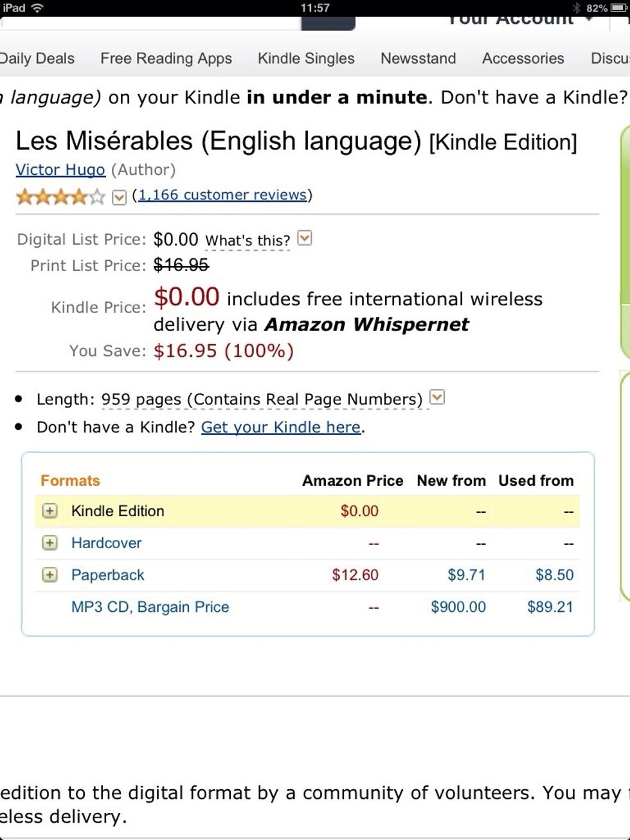
Task: Click the Get your Kindle here link
Action: tap(281, 427)
